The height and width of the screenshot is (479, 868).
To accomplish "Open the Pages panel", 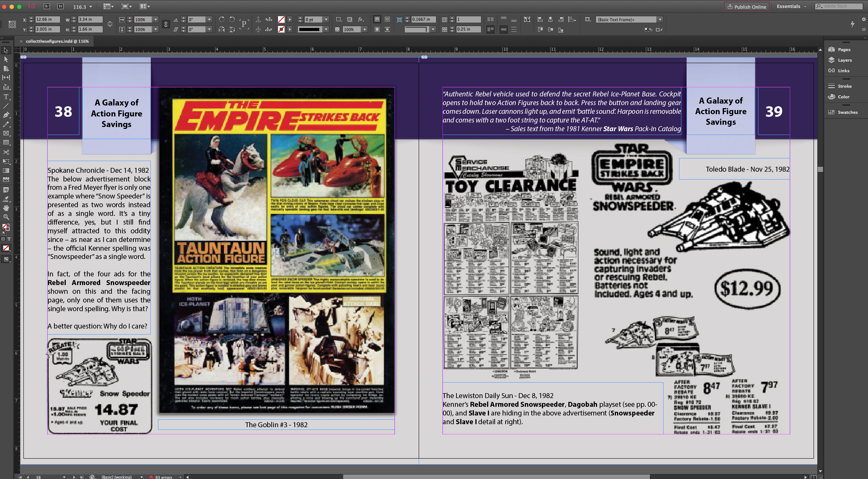I will coord(840,50).
